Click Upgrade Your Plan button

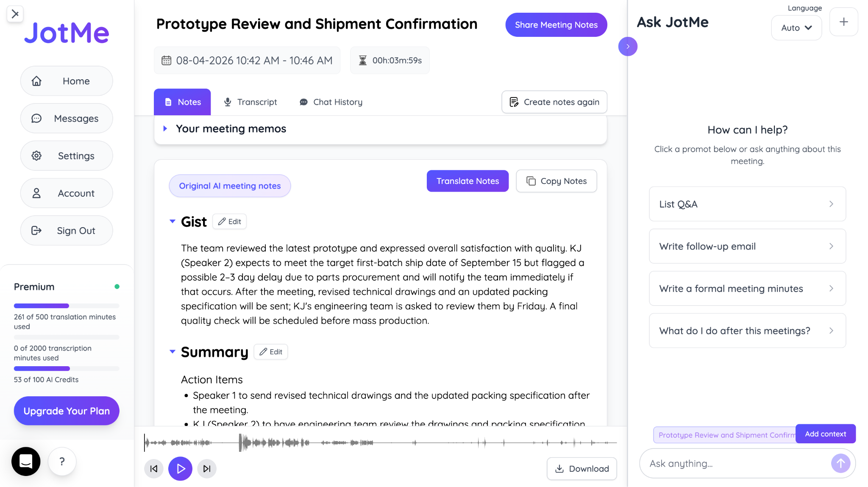coord(67,411)
